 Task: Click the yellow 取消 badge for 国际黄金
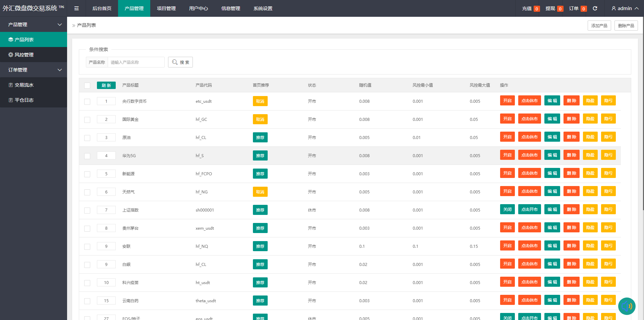[260, 120]
